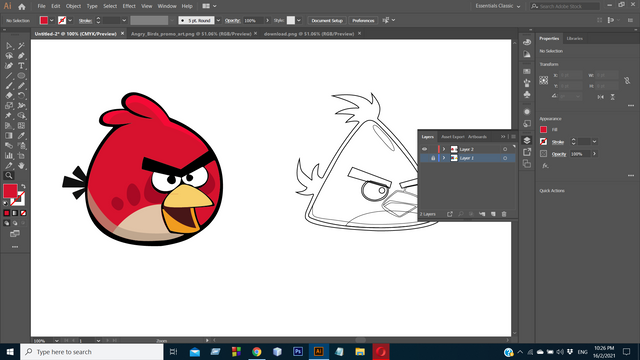This screenshot has height=360, width=640.
Task: Select the Paintbrush tool
Action: 9,86
